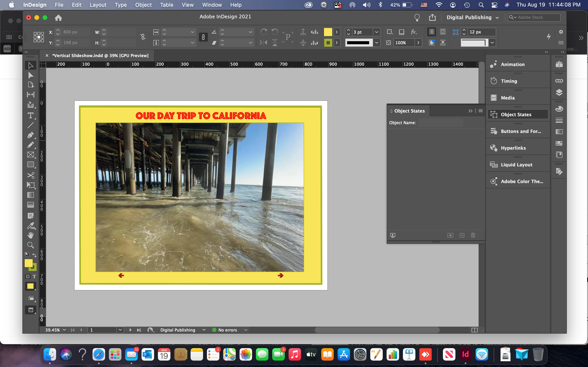Image resolution: width=588 pixels, height=367 pixels.
Task: Select the Scissors tool
Action: [x=30, y=175]
